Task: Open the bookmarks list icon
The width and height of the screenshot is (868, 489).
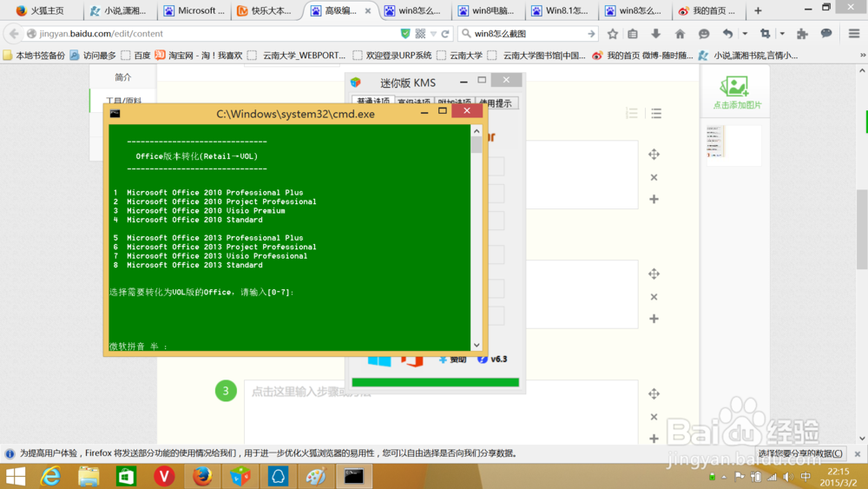Action: pos(633,34)
